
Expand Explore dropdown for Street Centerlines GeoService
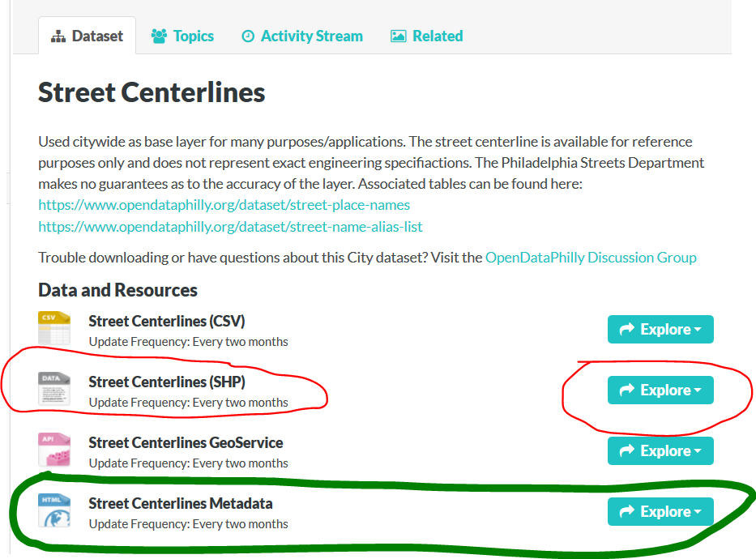click(x=660, y=450)
